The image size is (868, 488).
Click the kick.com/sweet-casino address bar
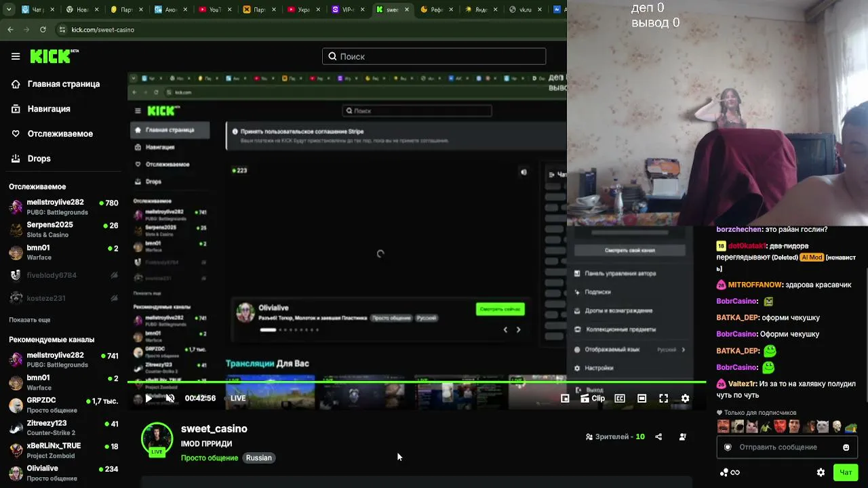pos(103,30)
